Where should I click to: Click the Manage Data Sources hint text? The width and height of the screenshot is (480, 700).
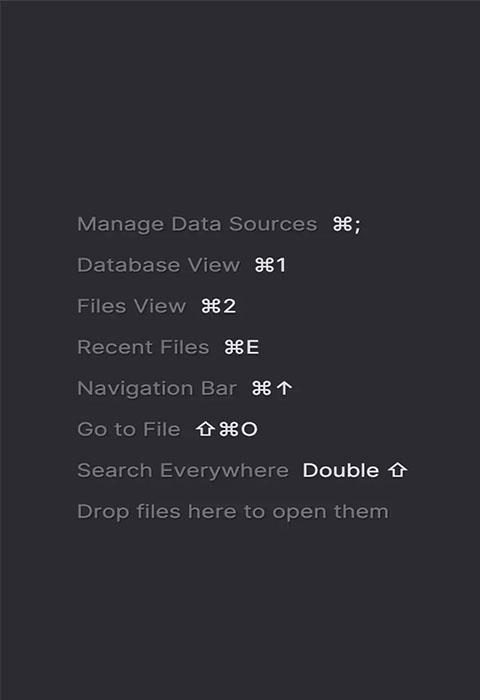pos(197,225)
